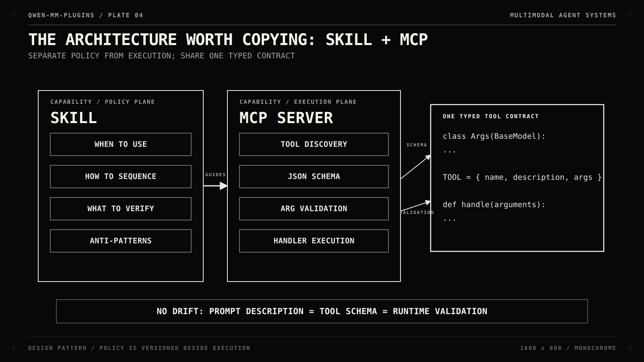Image resolution: width=644 pixels, height=362 pixels.
Task: Click the CAPABILITY / EXECUTION PLANE label
Action: [298, 102]
